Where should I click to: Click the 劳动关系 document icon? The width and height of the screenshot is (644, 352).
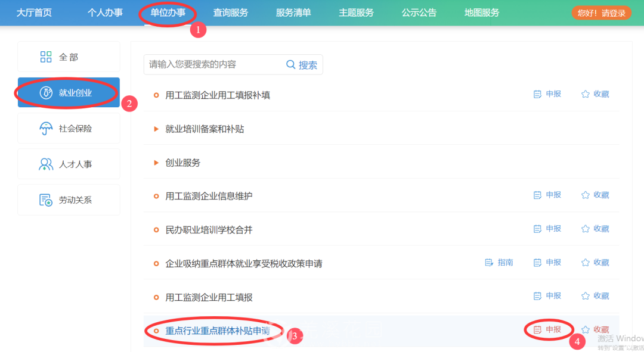[x=46, y=200]
